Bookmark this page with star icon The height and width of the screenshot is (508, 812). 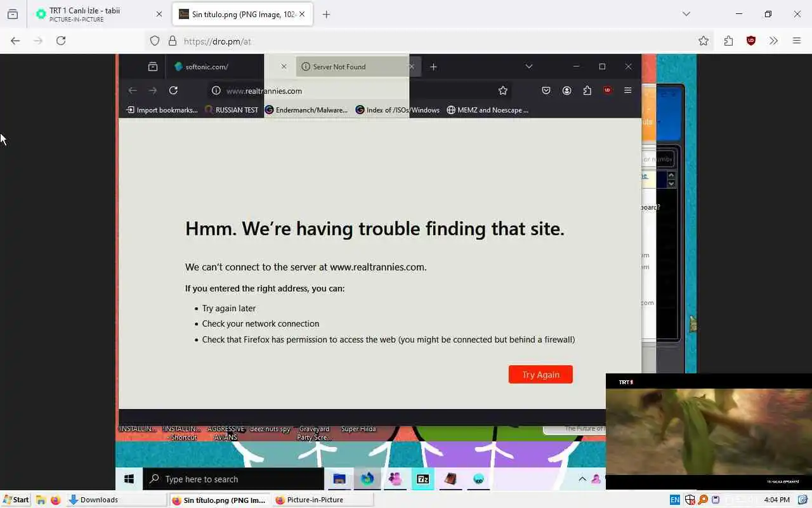704,41
